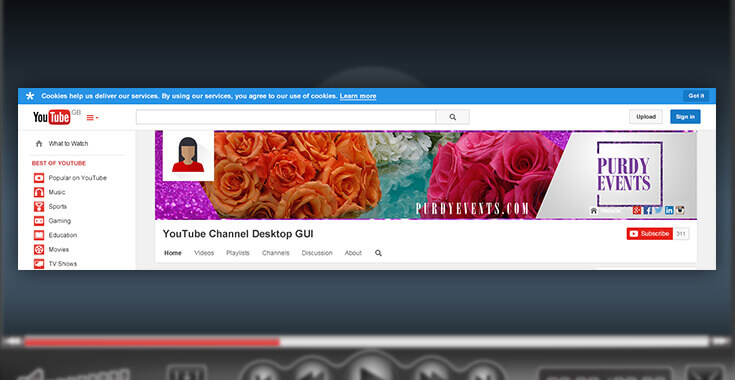This screenshot has width=735, height=380.
Task: Click the Popular on YouTube icon
Action: coord(39,178)
